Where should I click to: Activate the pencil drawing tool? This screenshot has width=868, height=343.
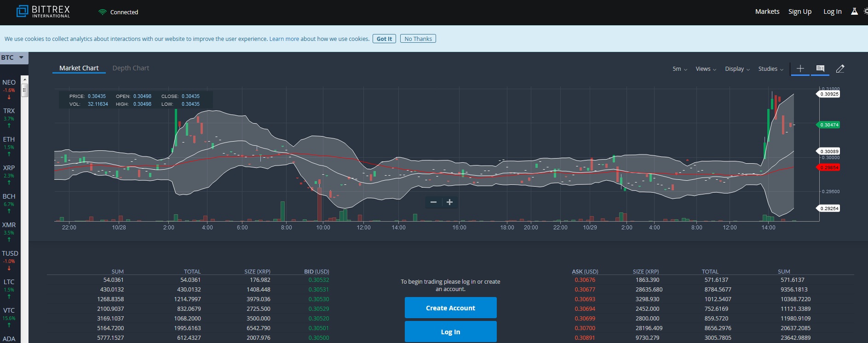tap(840, 69)
